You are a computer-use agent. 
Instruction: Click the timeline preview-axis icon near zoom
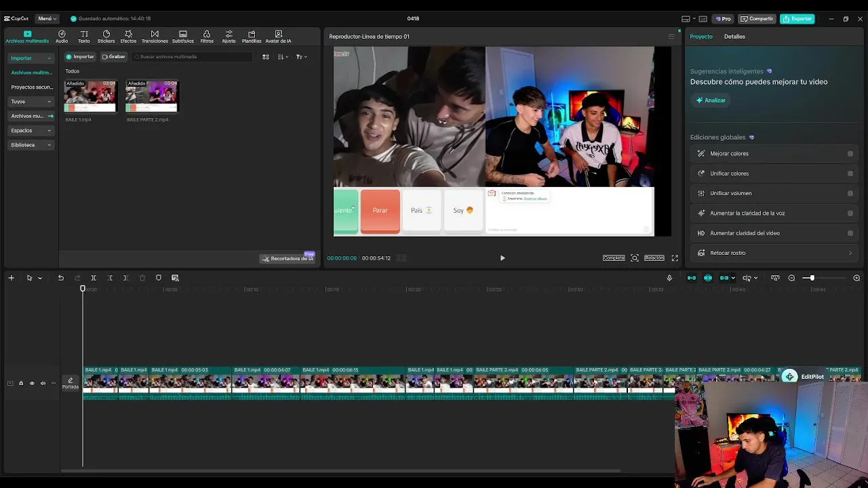click(x=775, y=278)
